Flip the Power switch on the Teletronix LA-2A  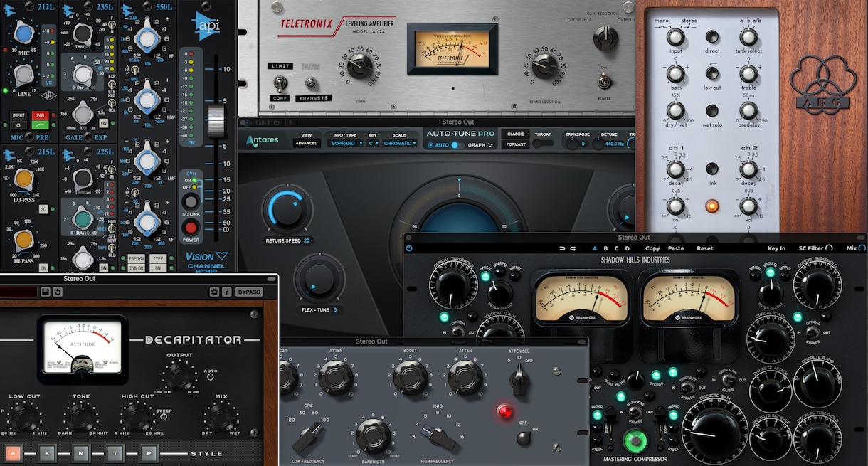point(605,83)
